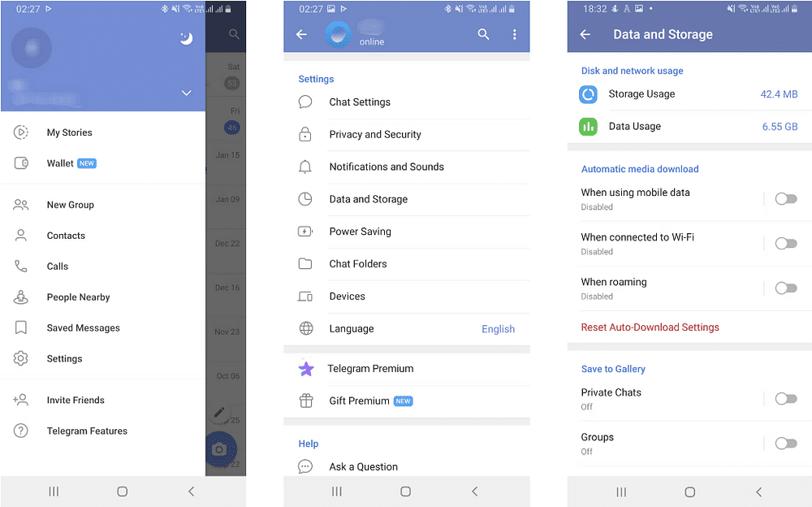Open My Stories icon in drawer
The image size is (812, 507).
pos(21,132)
